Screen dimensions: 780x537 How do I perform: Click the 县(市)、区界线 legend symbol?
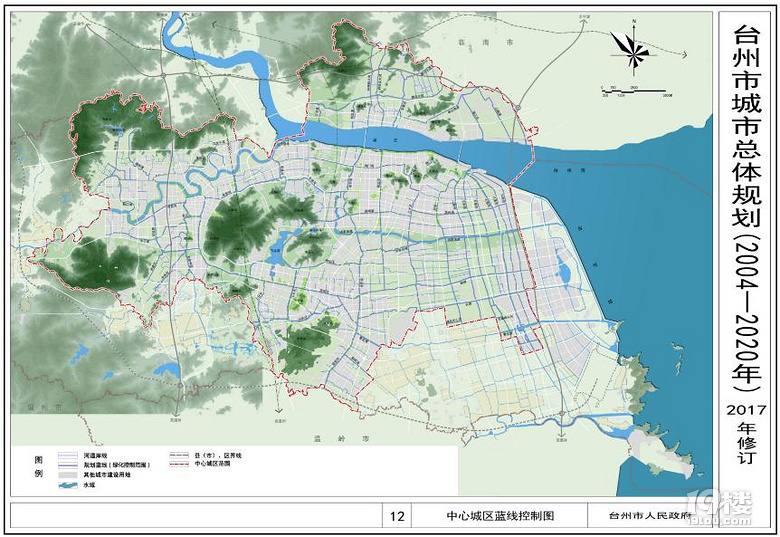pyautogui.click(x=180, y=456)
